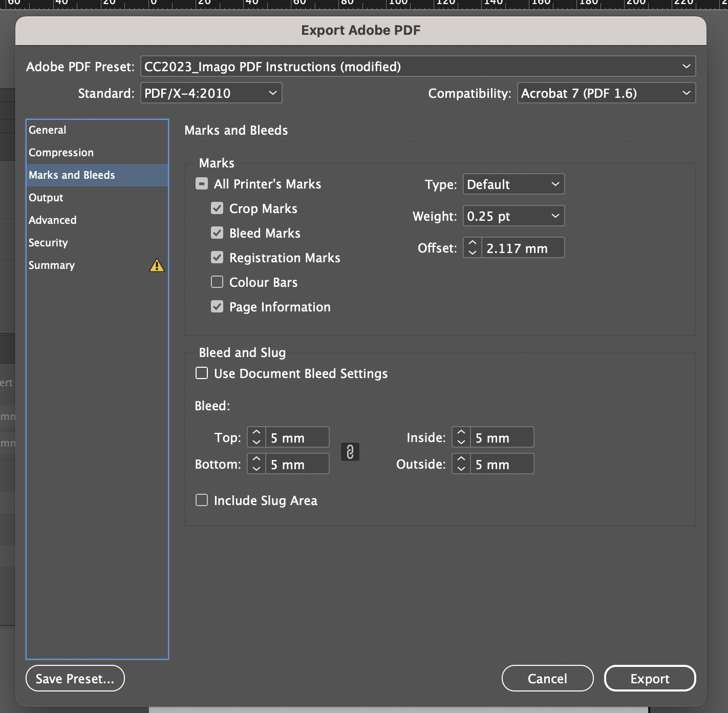Uncheck Registration Marks
The width and height of the screenshot is (728, 713).
tap(217, 257)
